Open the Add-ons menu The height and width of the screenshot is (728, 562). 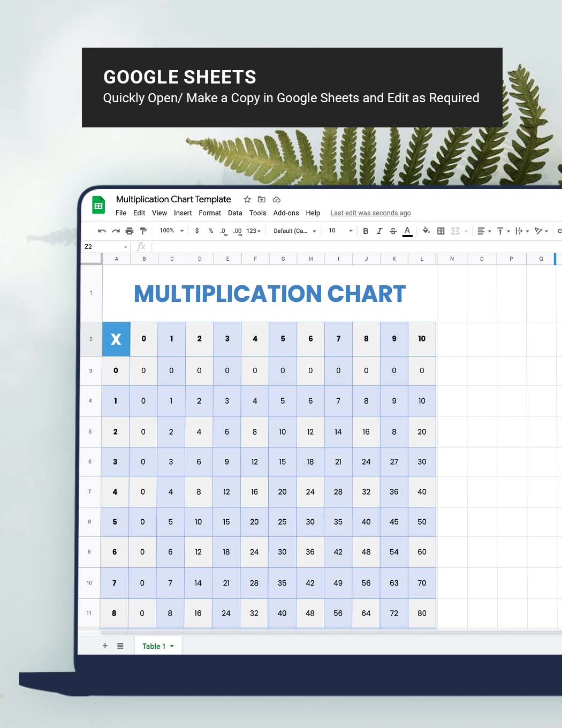click(x=286, y=213)
